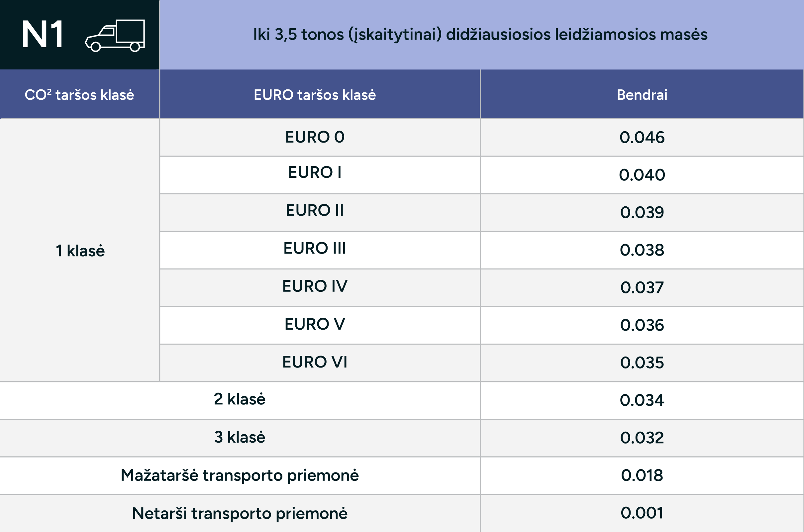
Task: Select the 2 klasė row
Action: pos(402,400)
